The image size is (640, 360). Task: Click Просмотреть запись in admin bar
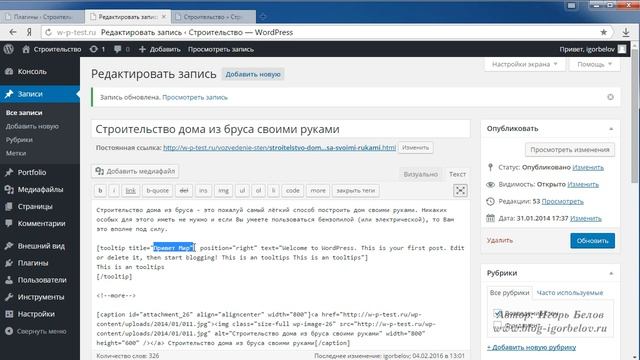221,49
